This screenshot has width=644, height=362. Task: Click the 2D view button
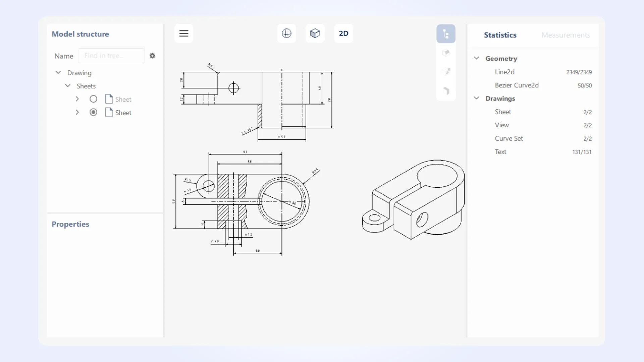tap(343, 33)
